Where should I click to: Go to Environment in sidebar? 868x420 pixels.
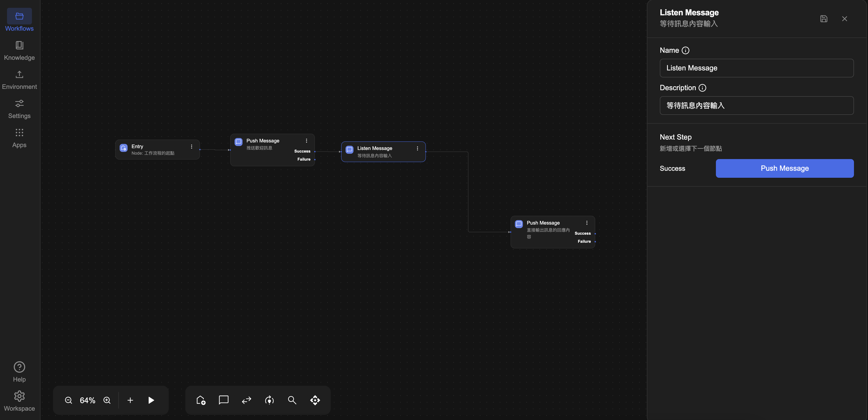coord(19,80)
